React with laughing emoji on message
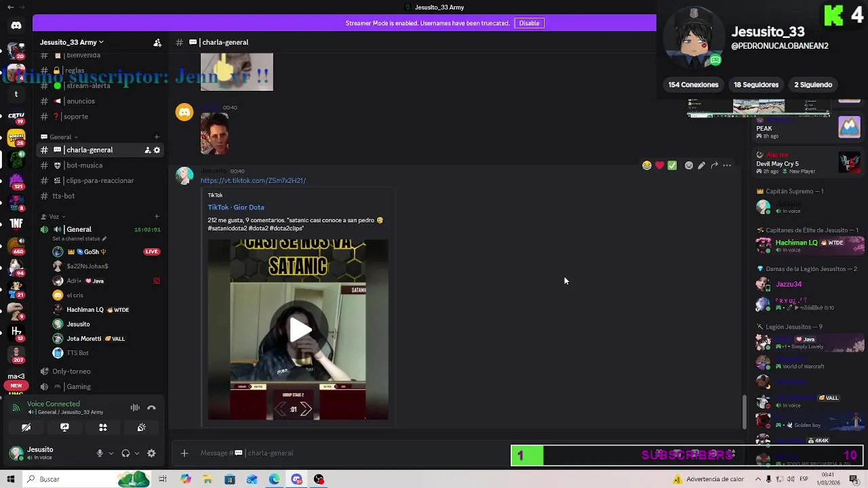This screenshot has height=488, width=868. coord(647,165)
